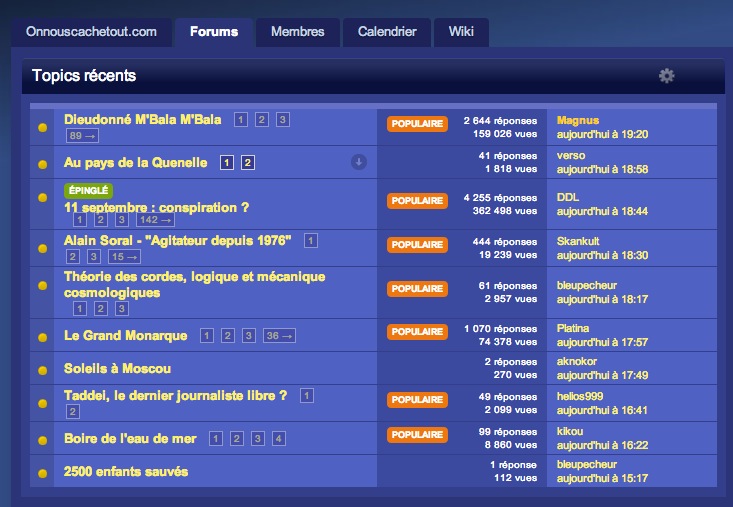The image size is (733, 507).
Task: View profile of last poster verso
Action: tap(571, 156)
